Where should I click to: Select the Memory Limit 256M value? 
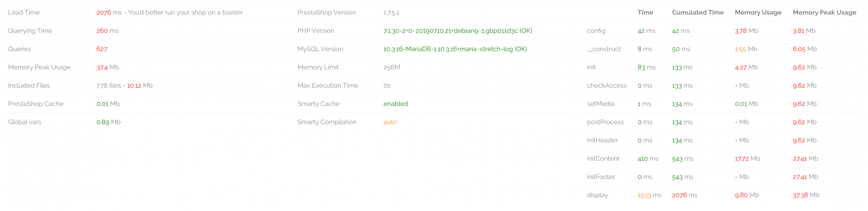(x=392, y=67)
